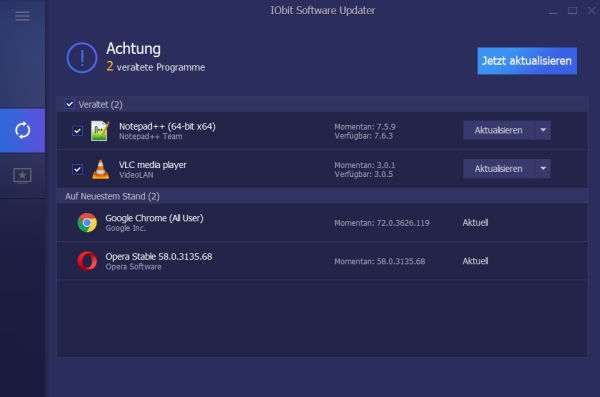
Task: Click the Notepad++ application icon
Action: tap(100, 131)
